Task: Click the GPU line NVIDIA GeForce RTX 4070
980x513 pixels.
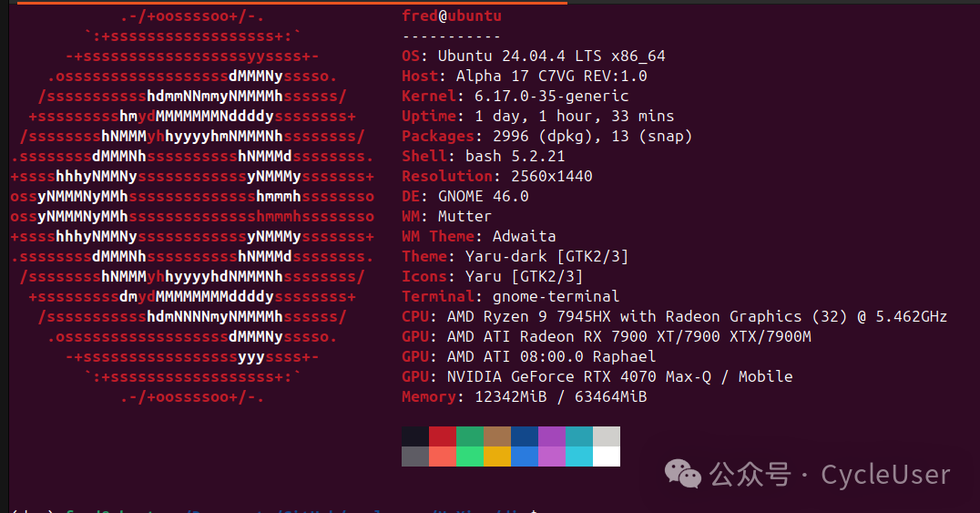Action: 597,376
